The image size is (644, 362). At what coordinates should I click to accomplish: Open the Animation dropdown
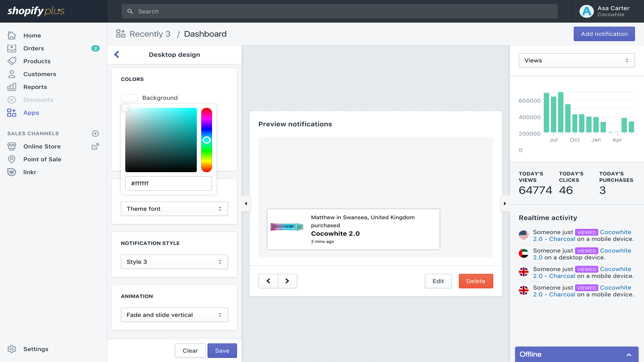pyautogui.click(x=174, y=315)
